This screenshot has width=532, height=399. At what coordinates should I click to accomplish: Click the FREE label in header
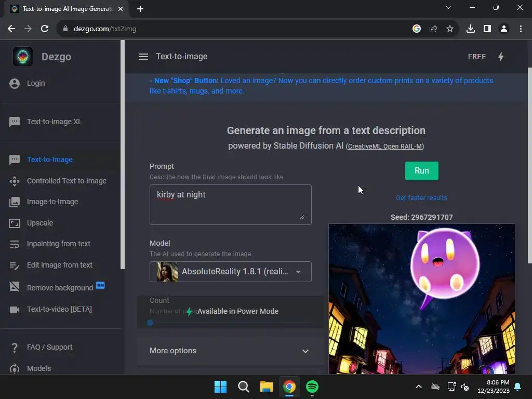tap(477, 57)
